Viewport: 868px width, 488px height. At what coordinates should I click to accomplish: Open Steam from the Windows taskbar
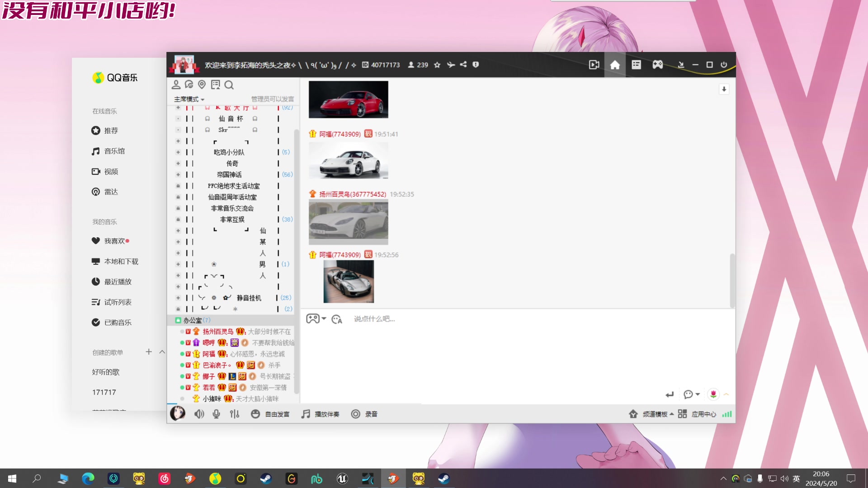[x=266, y=479]
